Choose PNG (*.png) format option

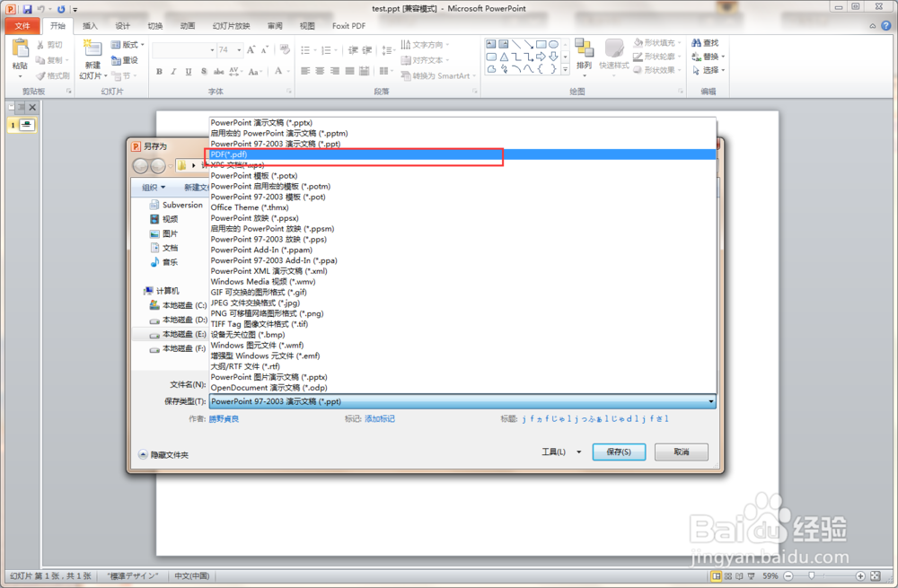(x=462, y=314)
